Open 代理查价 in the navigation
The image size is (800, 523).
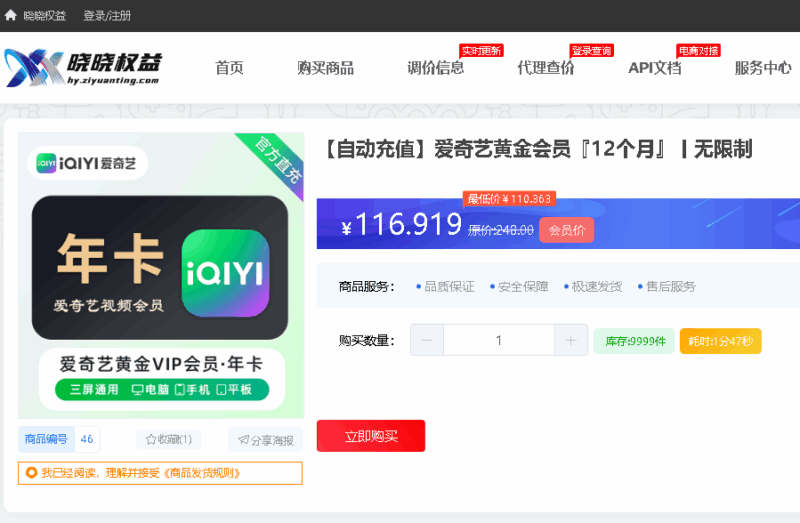(545, 68)
